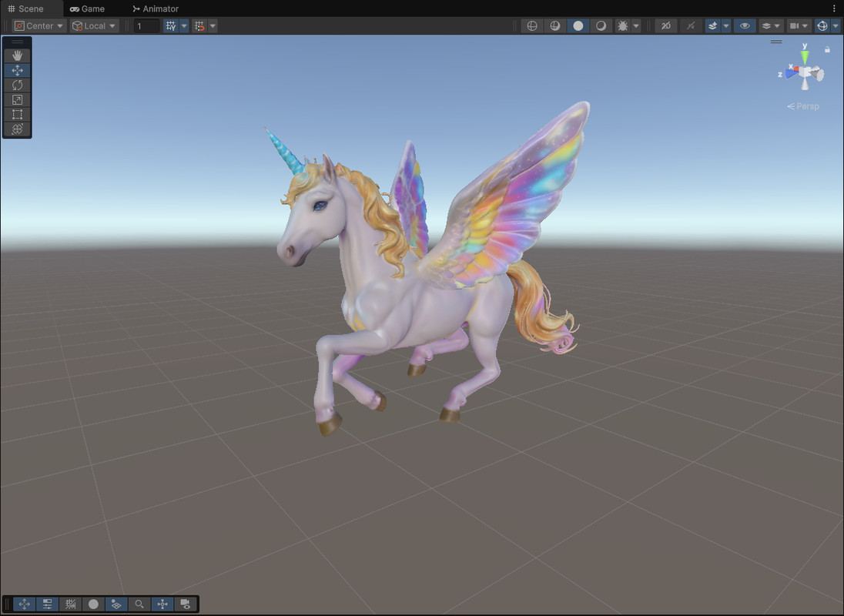The height and width of the screenshot is (616, 844).
Task: Click the Gizmos globe icon
Action: 822,25
